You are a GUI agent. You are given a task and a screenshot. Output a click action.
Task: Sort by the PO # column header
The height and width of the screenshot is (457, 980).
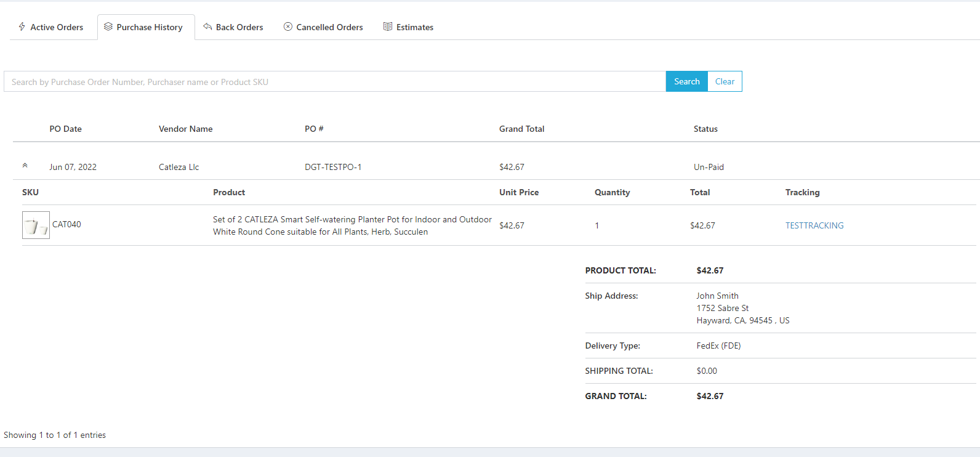point(314,129)
